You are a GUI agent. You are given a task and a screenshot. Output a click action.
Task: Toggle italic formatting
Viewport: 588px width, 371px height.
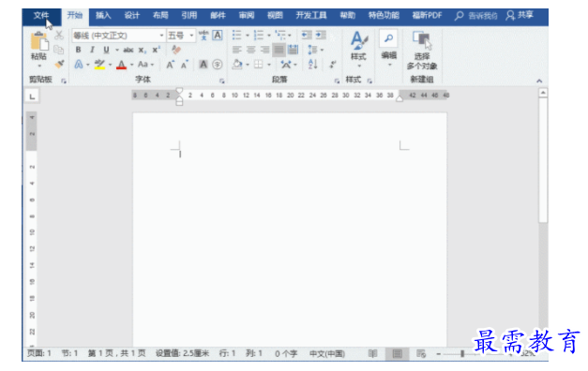92,50
